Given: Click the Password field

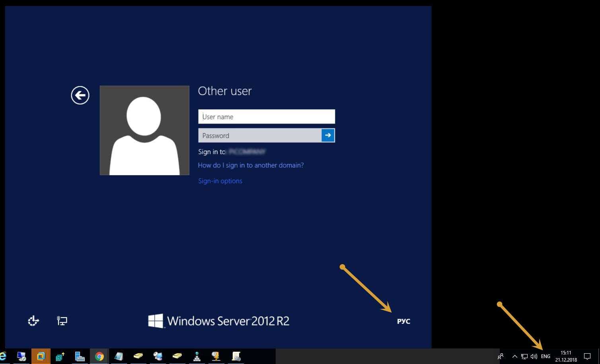Looking at the screenshot, I should pyautogui.click(x=260, y=136).
